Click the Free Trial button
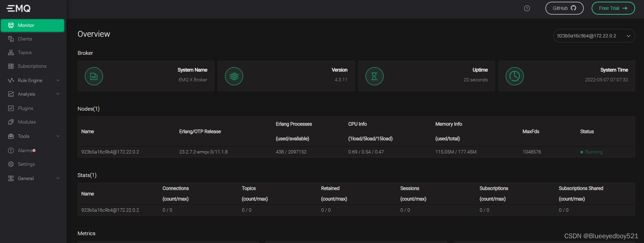The width and height of the screenshot is (644, 243). point(613,8)
